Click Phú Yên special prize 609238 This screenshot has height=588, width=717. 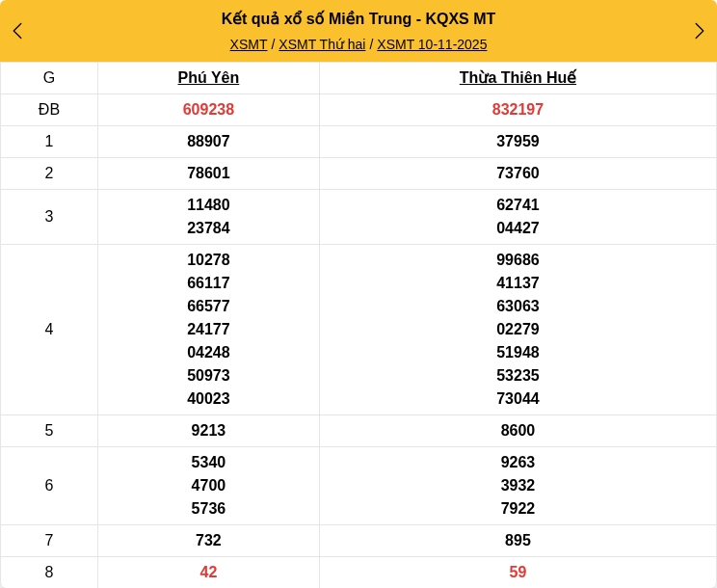coord(208,110)
